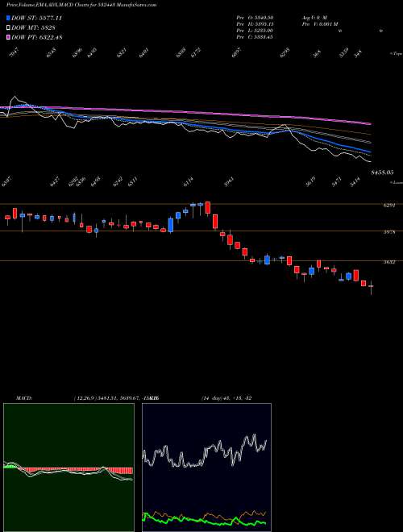The height and width of the screenshot is (532, 403).
Task: Click the large blue candle before the peak
Action: click(171, 225)
